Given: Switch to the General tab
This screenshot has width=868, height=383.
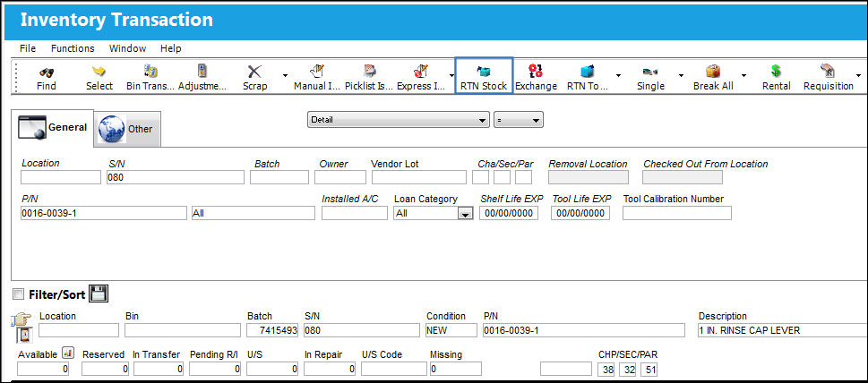Looking at the screenshot, I should point(53,128).
